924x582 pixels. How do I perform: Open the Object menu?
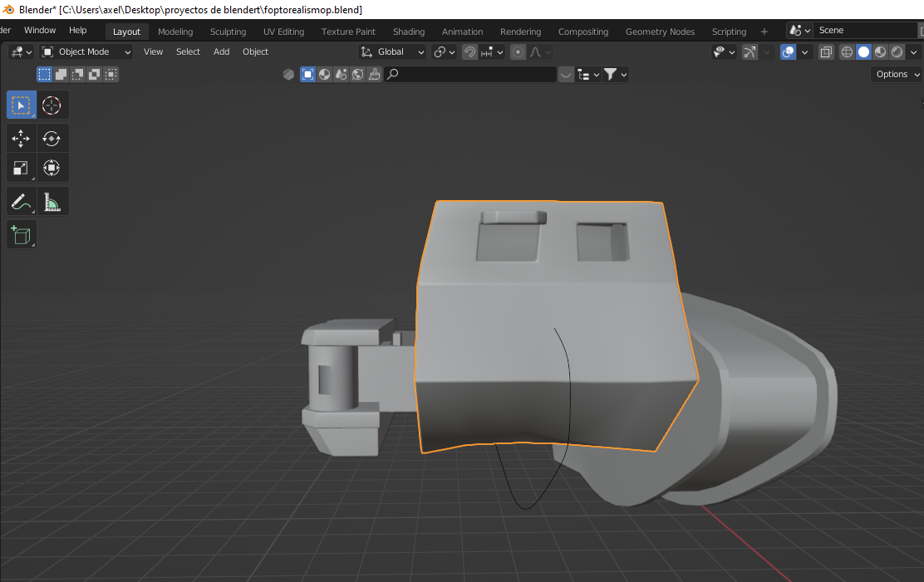(255, 51)
